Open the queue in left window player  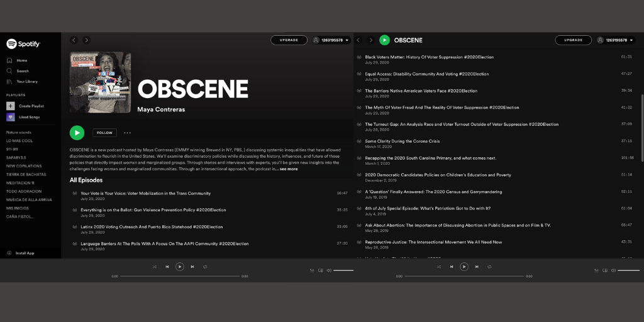[312, 270]
